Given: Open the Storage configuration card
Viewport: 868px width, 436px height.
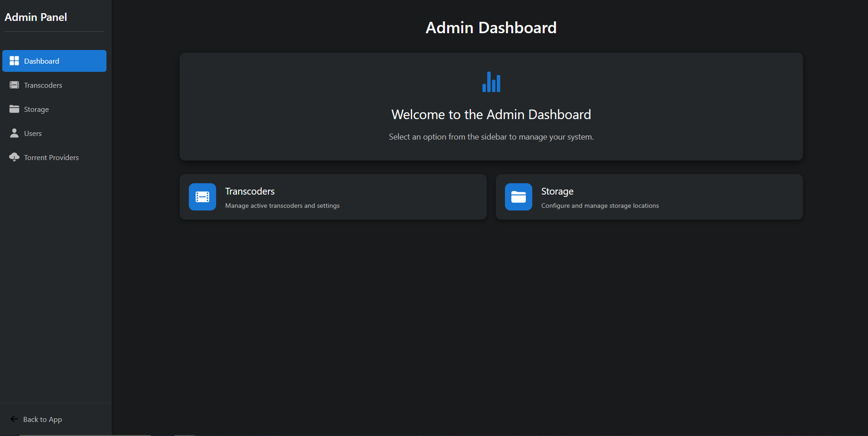Looking at the screenshot, I should [649, 196].
